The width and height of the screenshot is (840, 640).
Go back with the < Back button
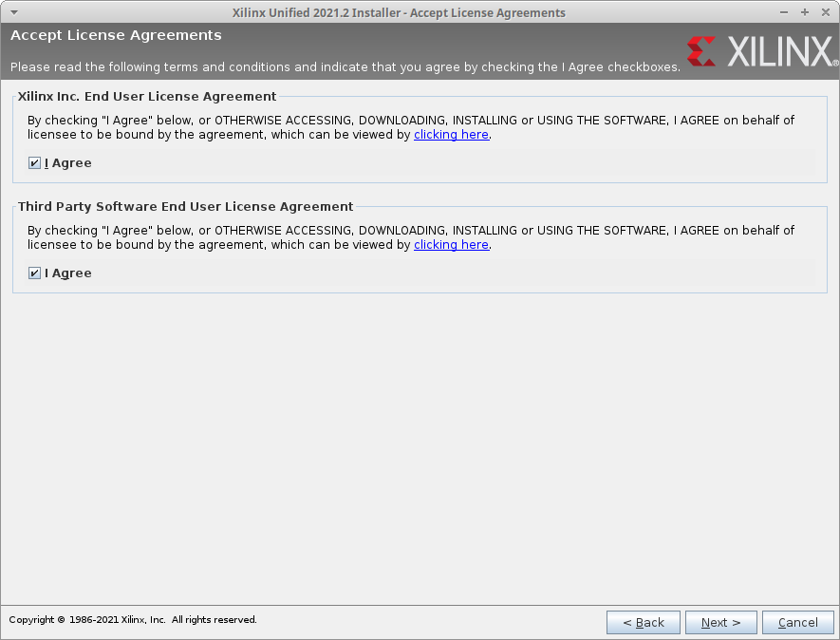pos(643,623)
